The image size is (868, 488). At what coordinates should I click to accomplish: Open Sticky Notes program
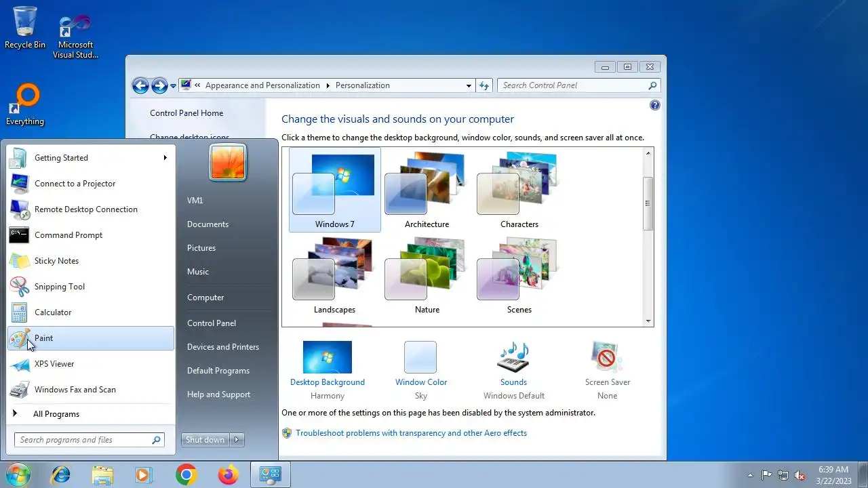coord(91,261)
